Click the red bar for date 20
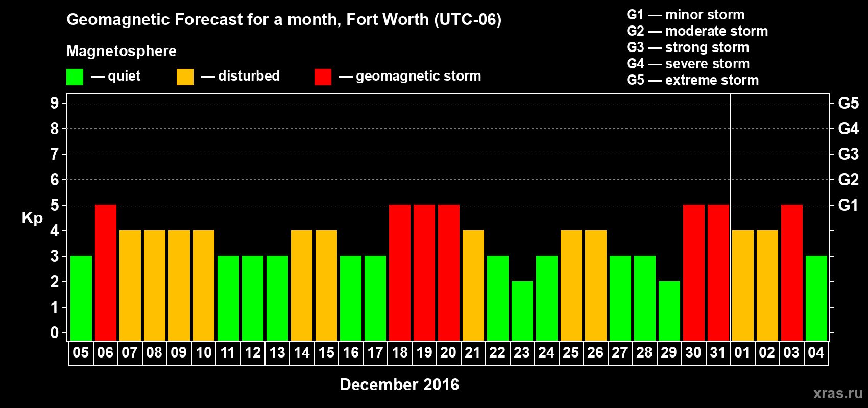 click(x=449, y=273)
